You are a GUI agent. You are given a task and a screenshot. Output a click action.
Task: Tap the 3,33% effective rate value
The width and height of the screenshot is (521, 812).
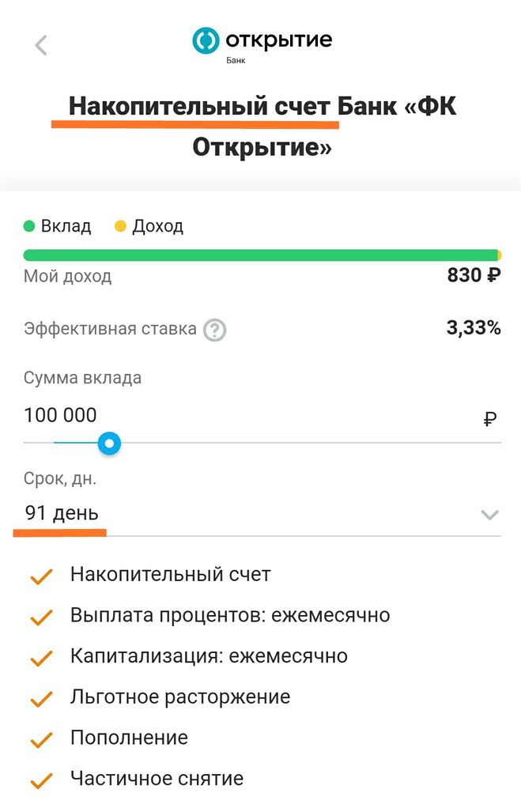coord(474,328)
